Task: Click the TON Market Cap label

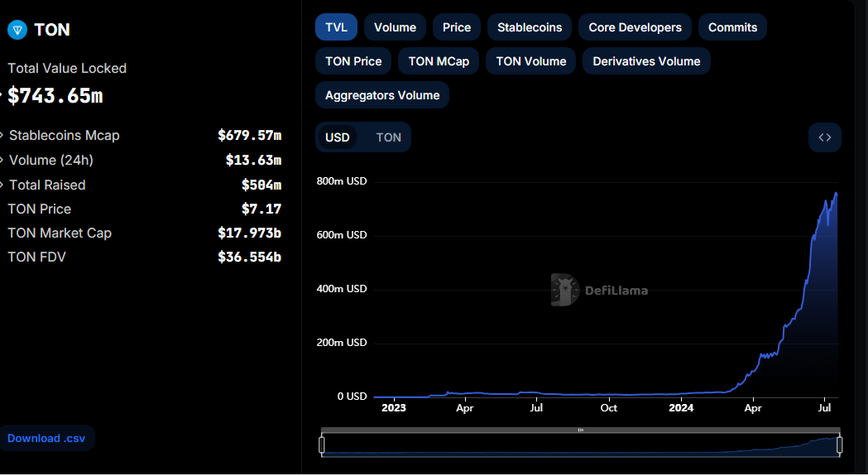Action: (x=60, y=233)
